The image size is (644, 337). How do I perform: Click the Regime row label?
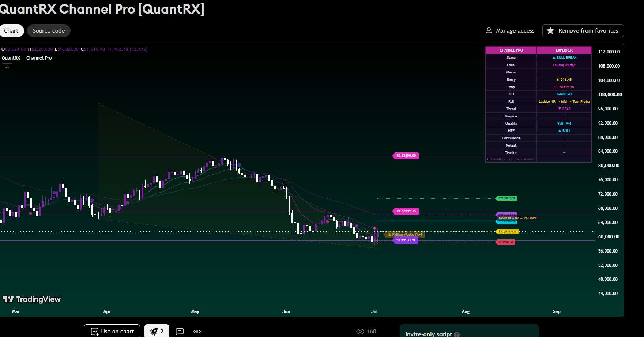(511, 116)
